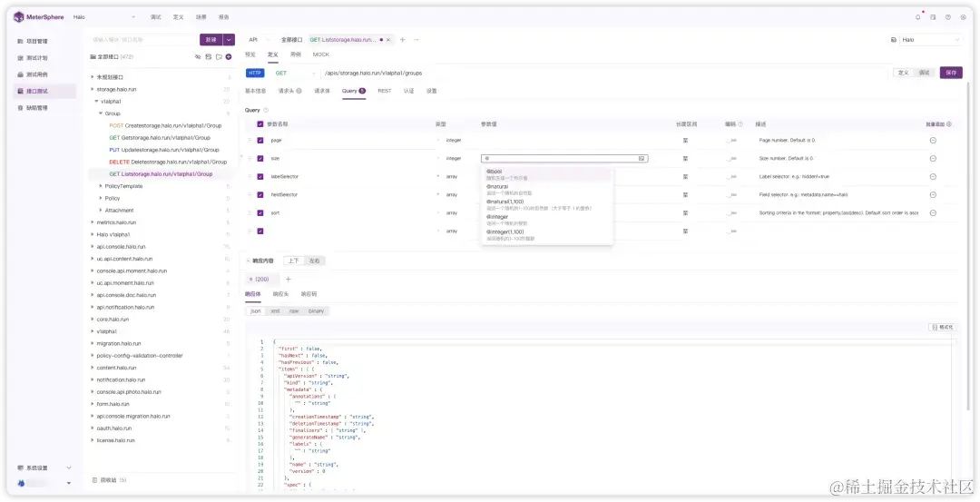This screenshot has height=502, width=980.
Task: Click the format button above the response editor
Action: [x=942, y=327]
